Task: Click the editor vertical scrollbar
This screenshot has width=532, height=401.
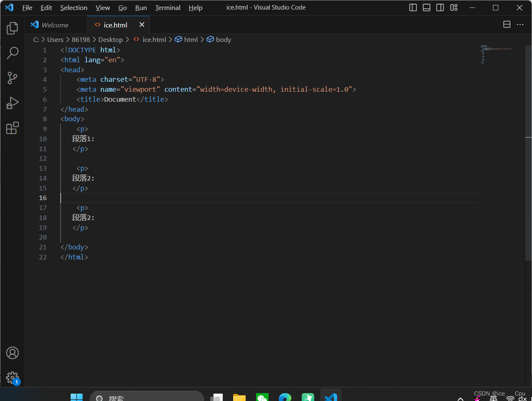Action: point(528,153)
